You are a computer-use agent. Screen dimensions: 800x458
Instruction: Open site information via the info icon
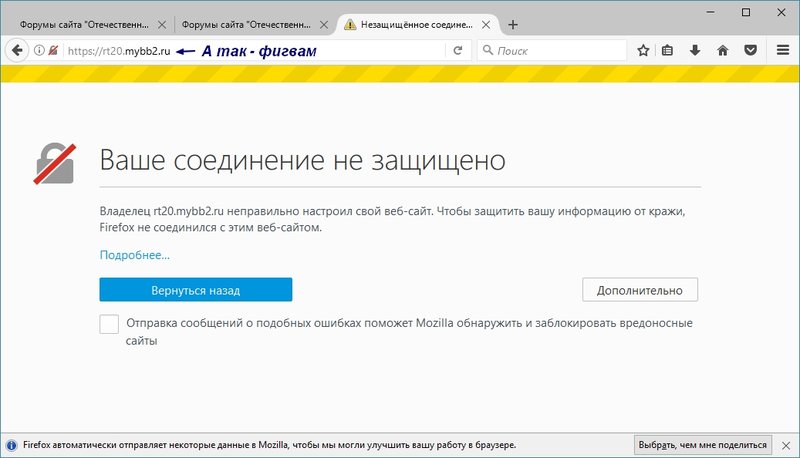39,50
